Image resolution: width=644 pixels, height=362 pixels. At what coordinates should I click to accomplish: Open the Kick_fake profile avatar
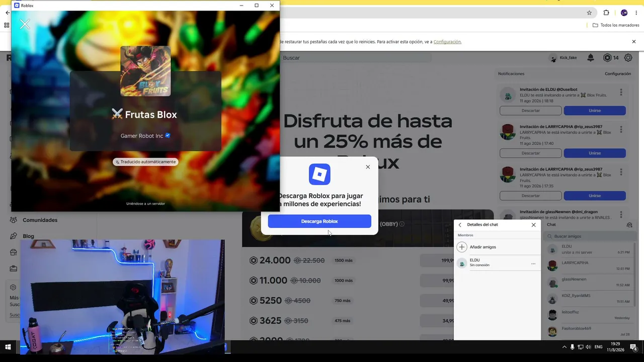(553, 58)
